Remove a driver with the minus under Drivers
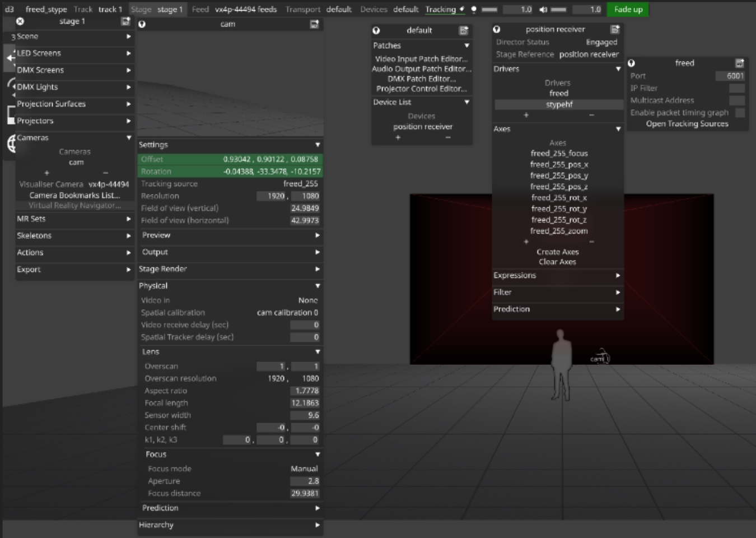Viewport: 756px width, 538px height. click(591, 115)
